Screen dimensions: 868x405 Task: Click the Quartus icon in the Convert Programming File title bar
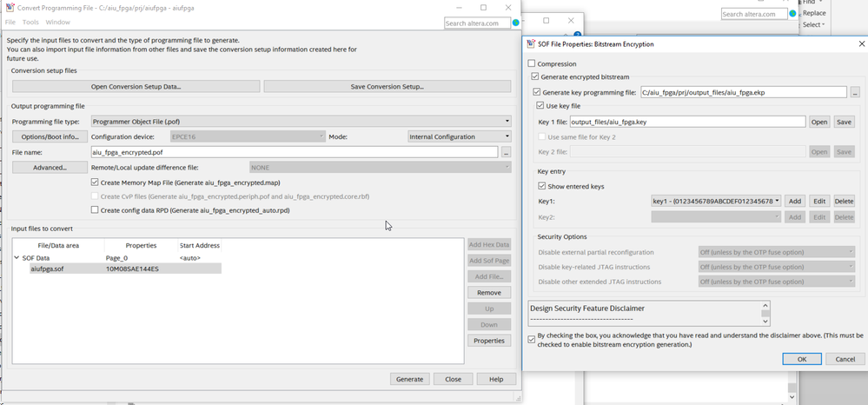point(10,8)
